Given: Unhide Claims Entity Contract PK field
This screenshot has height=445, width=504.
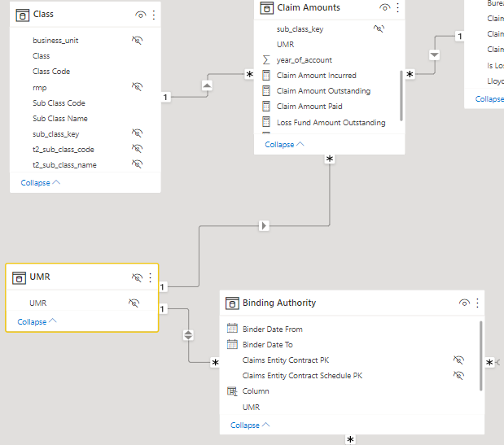Looking at the screenshot, I should [x=458, y=360].
